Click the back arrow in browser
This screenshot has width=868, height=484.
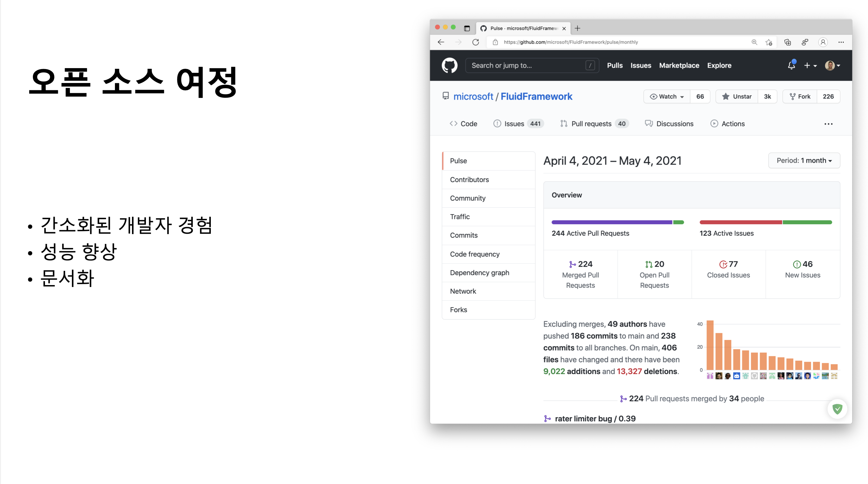[441, 42]
